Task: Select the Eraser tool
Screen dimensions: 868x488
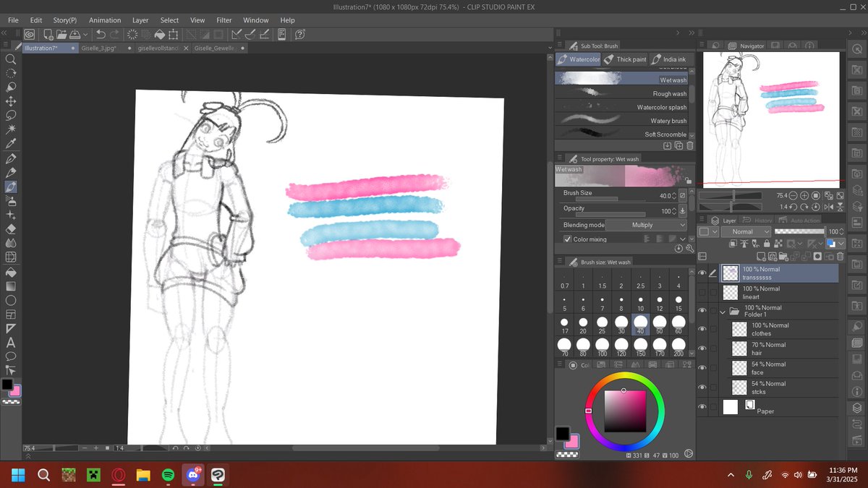Action: pos(11,229)
